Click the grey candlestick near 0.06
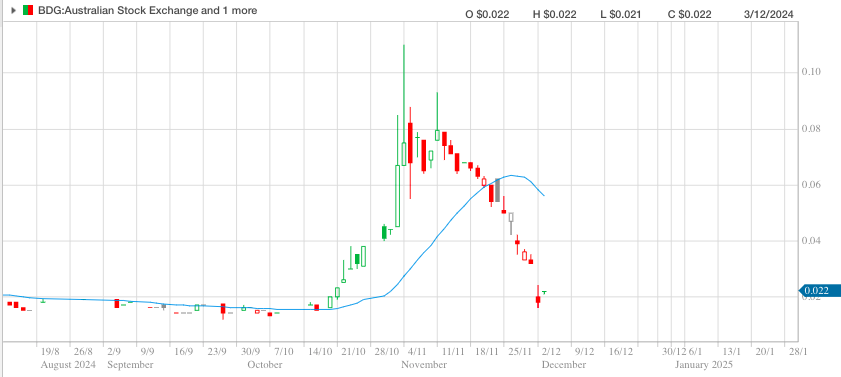Screen dimensions: 841x377 (497, 190)
